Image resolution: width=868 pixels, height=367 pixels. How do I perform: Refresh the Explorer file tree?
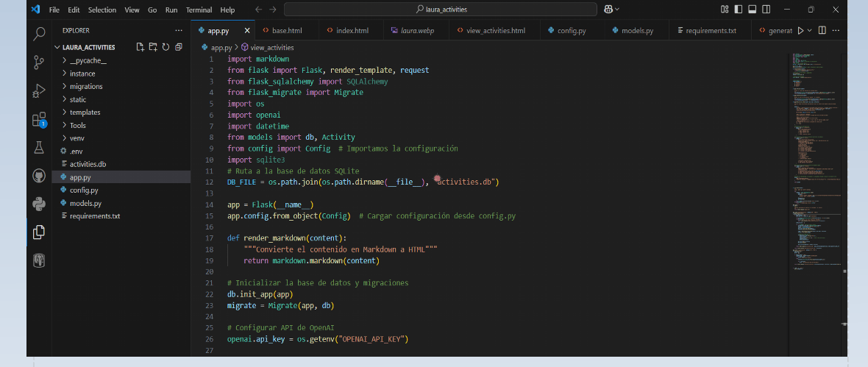(166, 47)
